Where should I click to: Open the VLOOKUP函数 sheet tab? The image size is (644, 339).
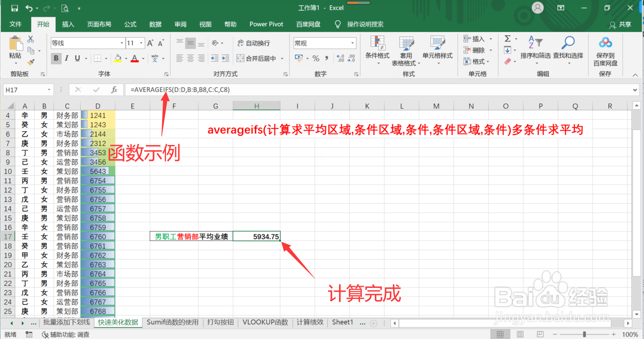point(265,322)
